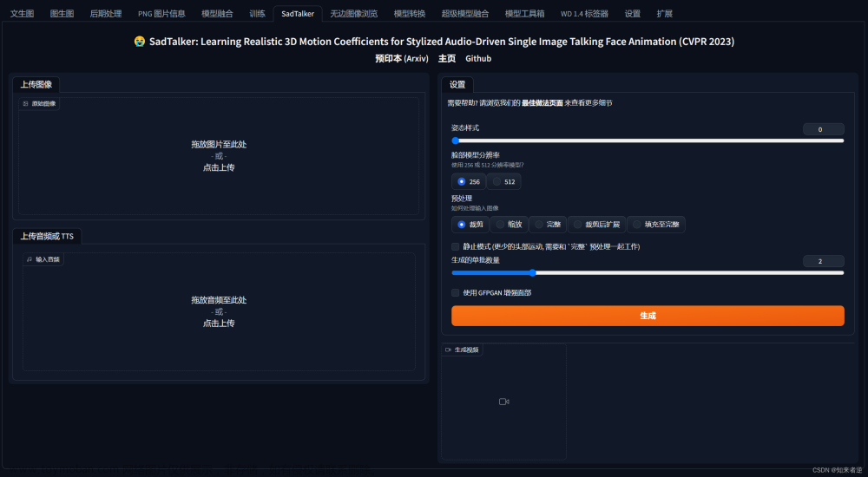Screen dimensions: 868x477
Task: Adjust the 生成的单批数量 slider
Action: 648,273
